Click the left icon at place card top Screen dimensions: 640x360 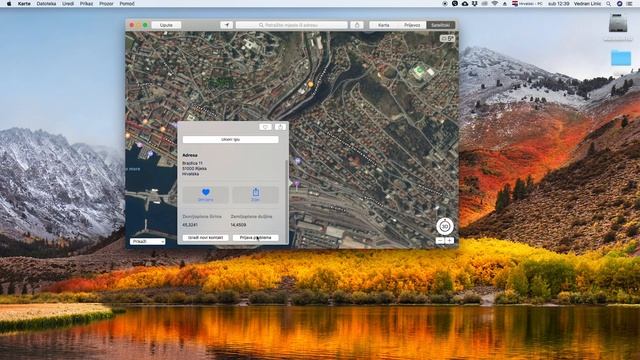click(x=265, y=127)
